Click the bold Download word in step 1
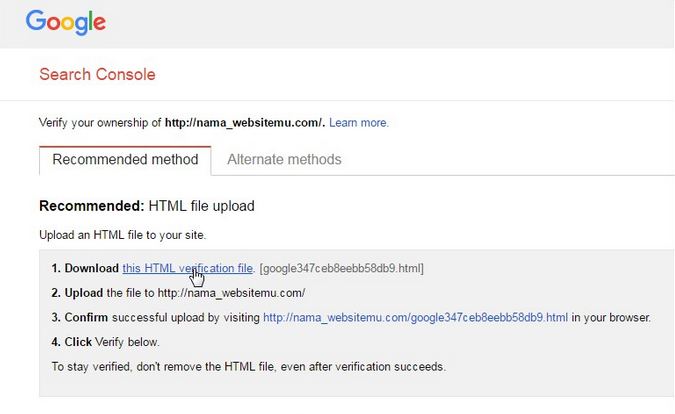The width and height of the screenshot is (675, 414). click(92, 268)
